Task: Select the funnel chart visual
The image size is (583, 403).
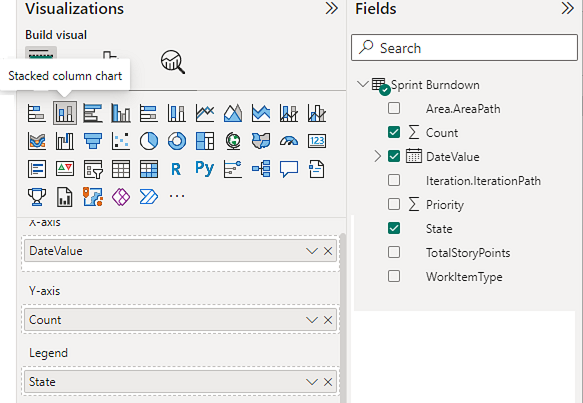Action: click(x=93, y=141)
